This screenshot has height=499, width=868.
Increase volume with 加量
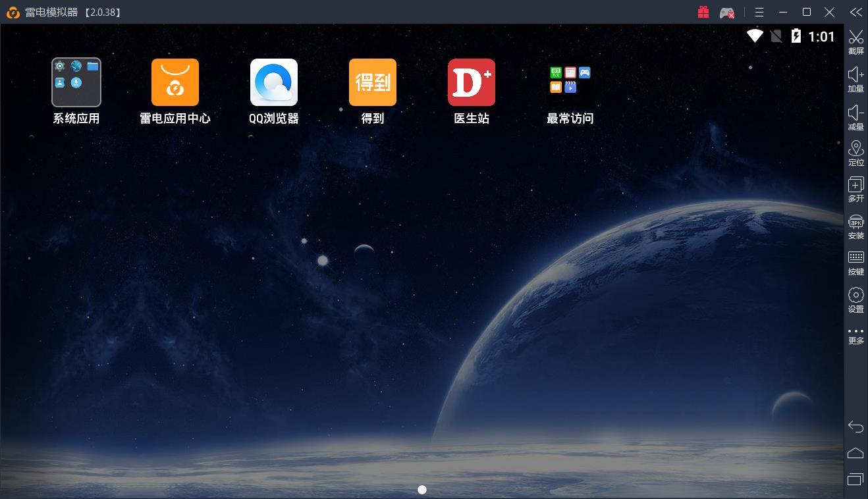pyautogui.click(x=856, y=80)
